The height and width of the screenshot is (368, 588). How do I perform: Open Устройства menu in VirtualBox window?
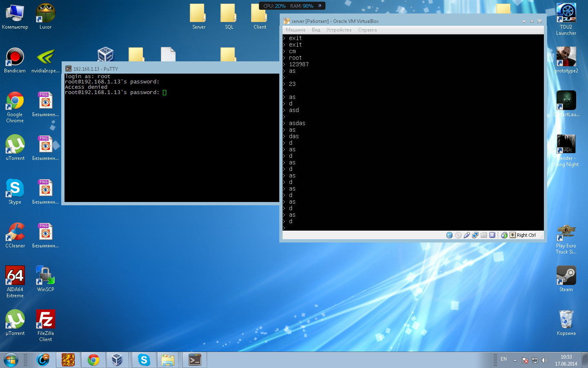pos(339,30)
